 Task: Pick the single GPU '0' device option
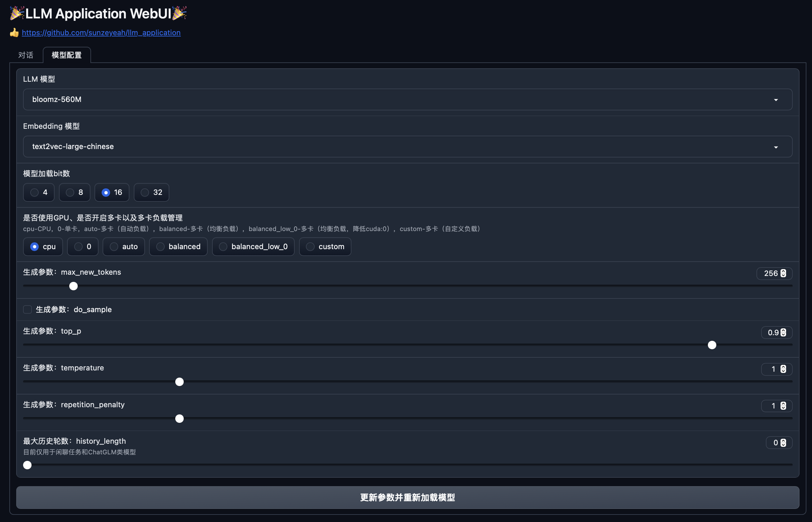[x=78, y=247]
